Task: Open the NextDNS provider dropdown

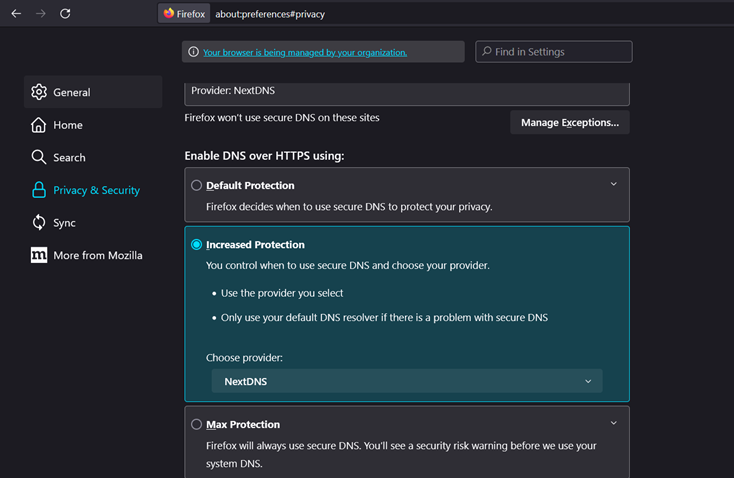Action: 407,381
